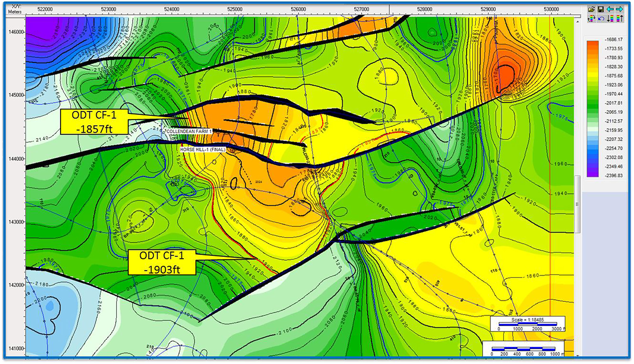Open a color scale file via folder icon
Viewport: 634px width, 364px height.
(591, 10)
